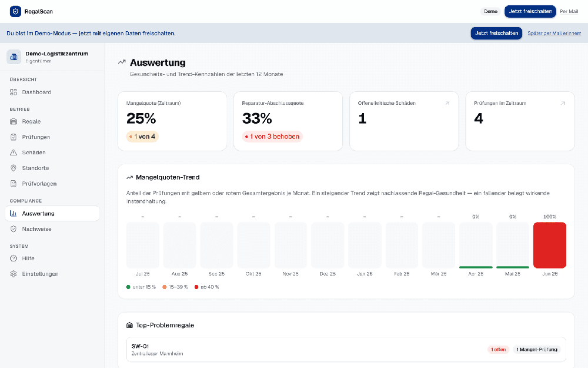Viewport: 588px width, 368px height.
Task: Open Dashboard from the sidebar
Action: tap(52, 92)
